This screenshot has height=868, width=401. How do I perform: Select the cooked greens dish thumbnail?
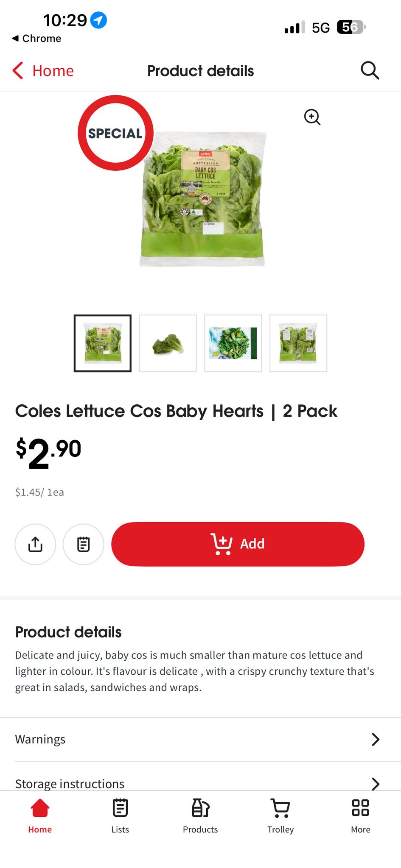click(x=233, y=343)
